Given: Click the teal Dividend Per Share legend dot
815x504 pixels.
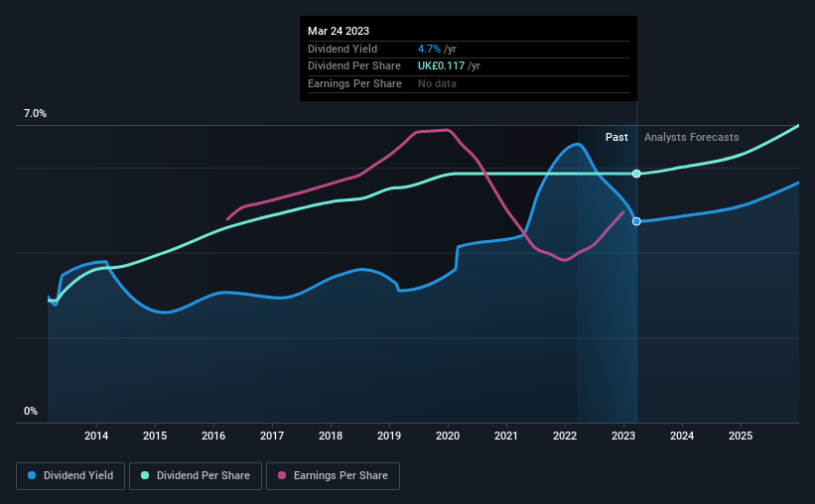Looking at the screenshot, I should pos(145,475).
